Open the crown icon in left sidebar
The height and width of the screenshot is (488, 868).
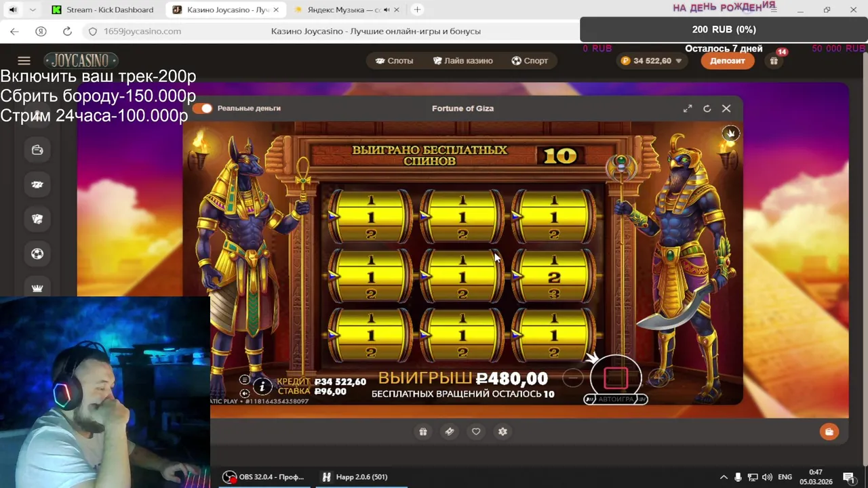click(x=37, y=288)
